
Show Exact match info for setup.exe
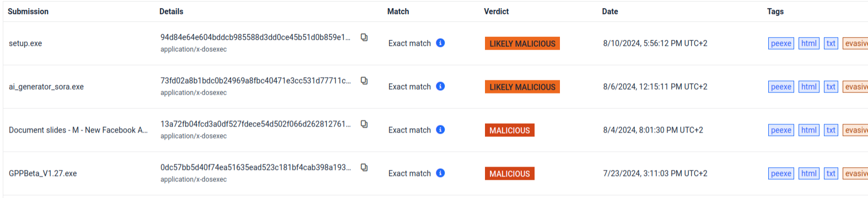click(440, 43)
